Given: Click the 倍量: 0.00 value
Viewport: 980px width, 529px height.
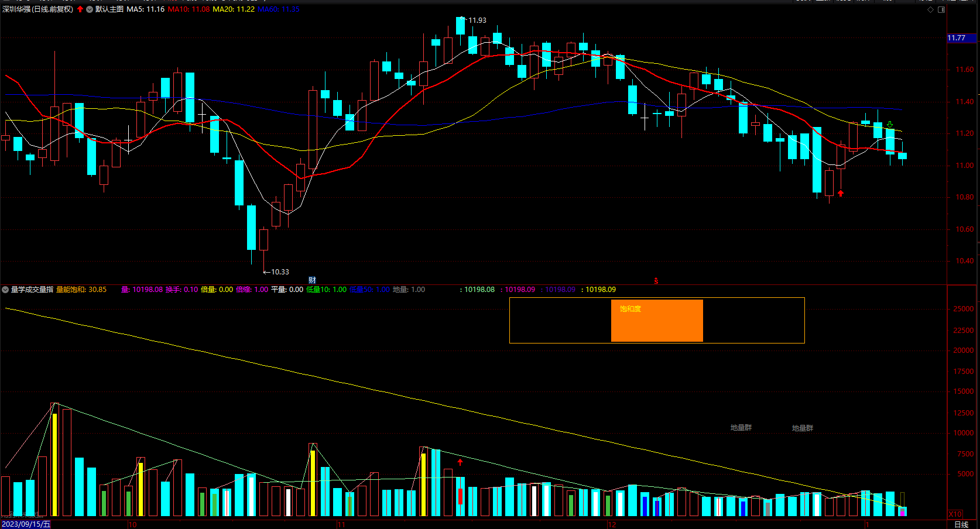Looking at the screenshot, I should 217,290.
